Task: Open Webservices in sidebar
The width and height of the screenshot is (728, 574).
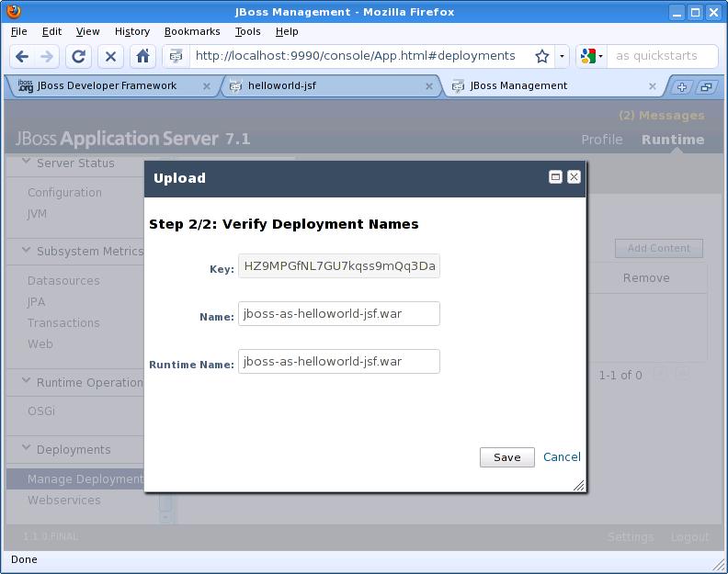Action: 64,501
